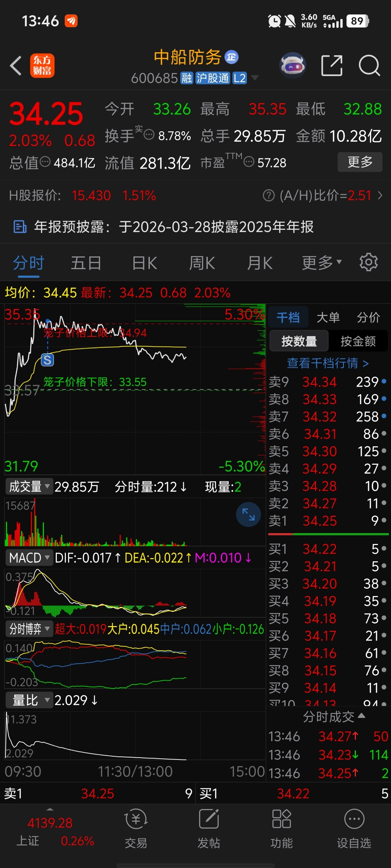The width and height of the screenshot is (391, 868).
Task: Expand chart with fullscreen arrows icon
Action: pyautogui.click(x=248, y=514)
